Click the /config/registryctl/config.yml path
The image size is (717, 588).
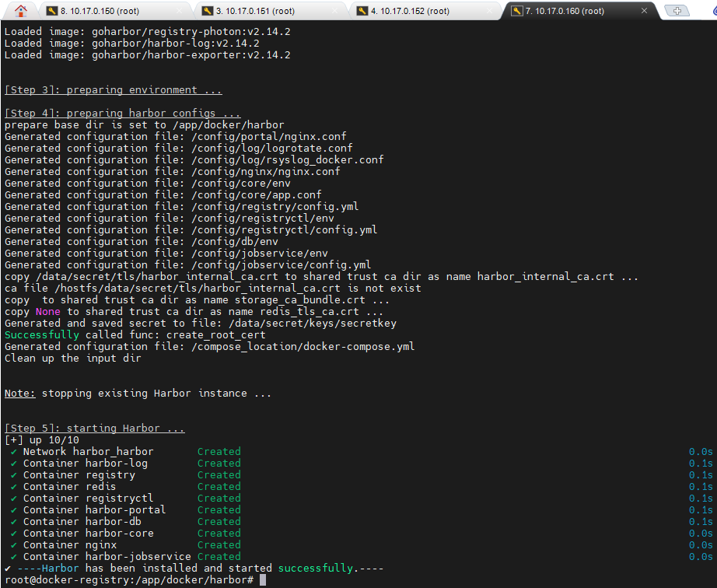[285, 230]
